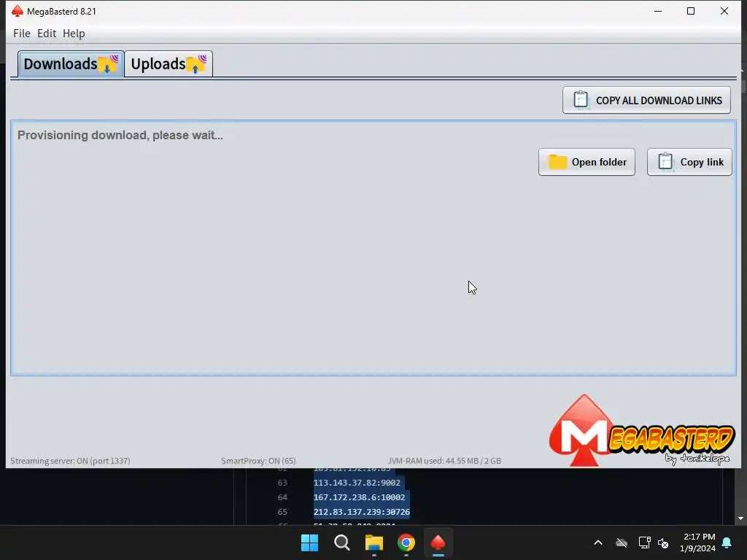Open the notification bell icon
747x560 pixels.
[x=727, y=542]
